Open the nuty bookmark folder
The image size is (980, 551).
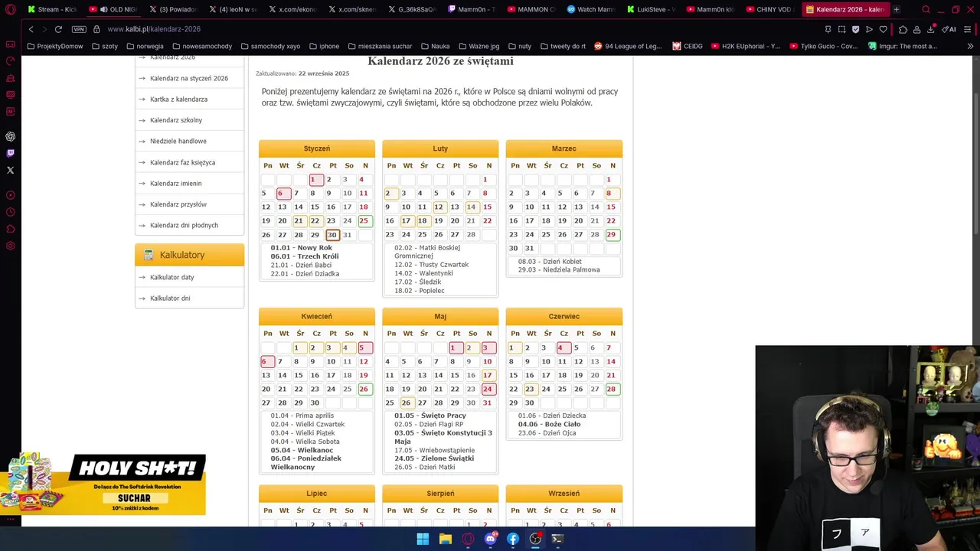[518, 46]
